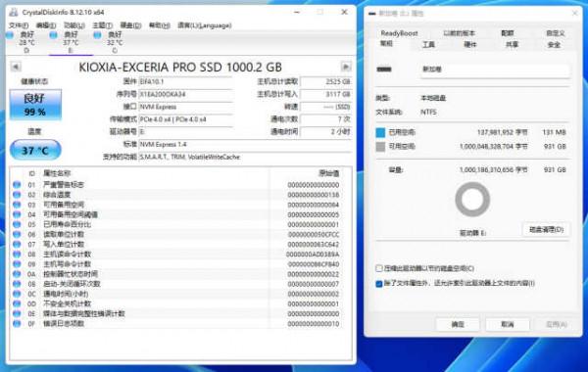
Task: Click the blue used space color swatch
Action: (x=380, y=132)
